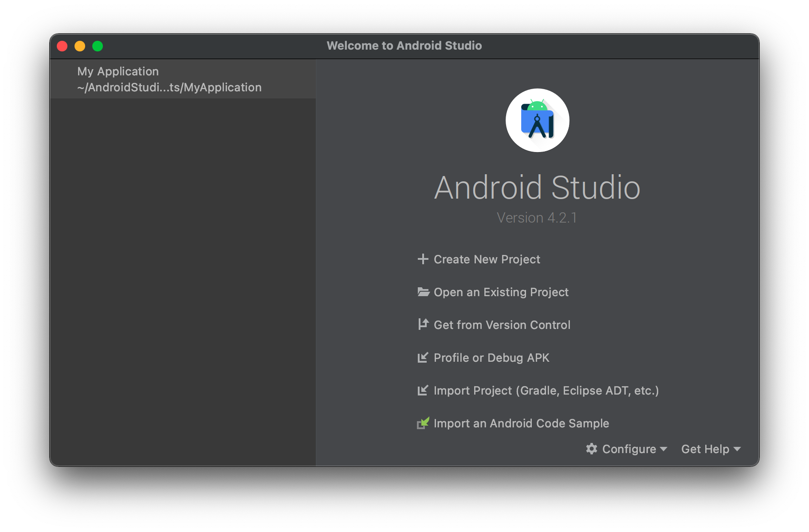The image size is (809, 532).
Task: Click the Profile or Debug APK icon
Action: coord(423,357)
